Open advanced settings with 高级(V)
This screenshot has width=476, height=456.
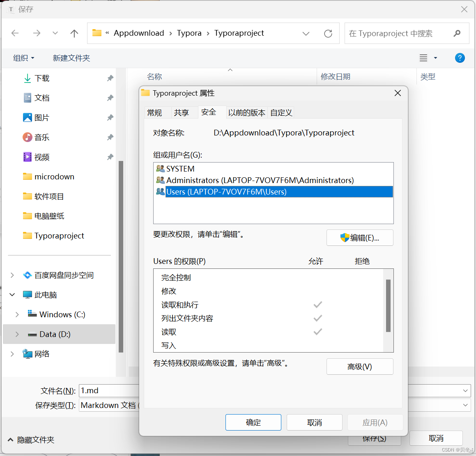[x=360, y=367]
